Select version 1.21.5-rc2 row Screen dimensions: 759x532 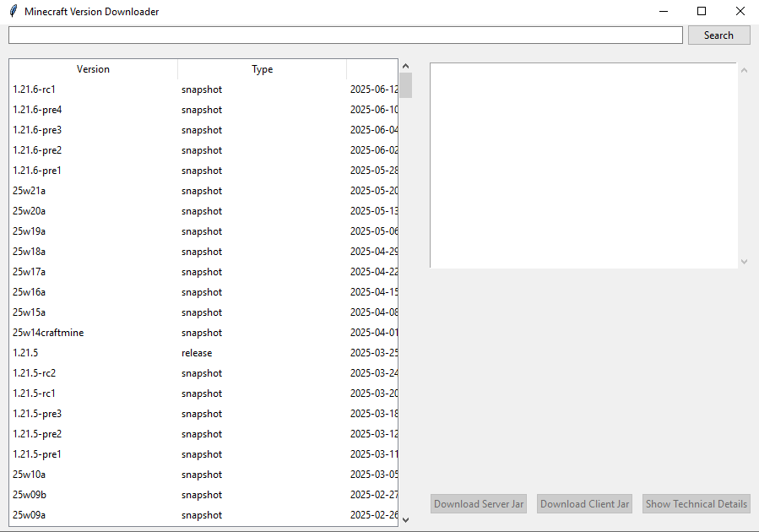click(x=203, y=374)
